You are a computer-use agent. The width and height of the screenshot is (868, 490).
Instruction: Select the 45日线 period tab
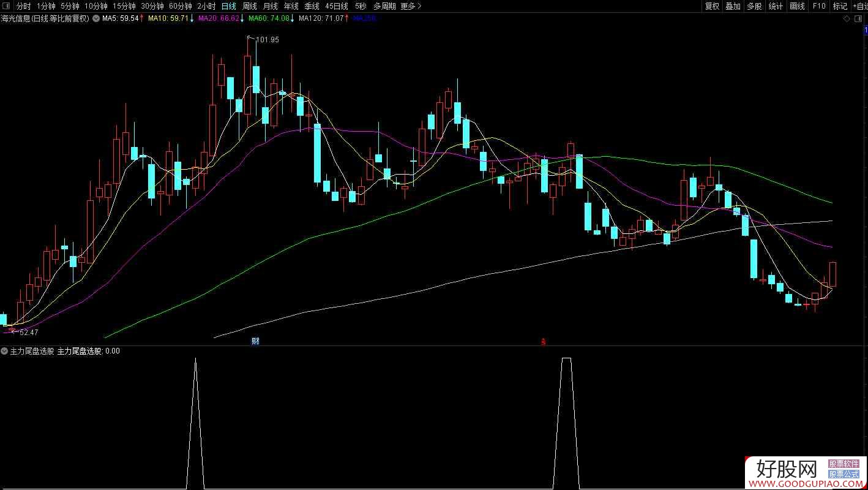(337, 6)
